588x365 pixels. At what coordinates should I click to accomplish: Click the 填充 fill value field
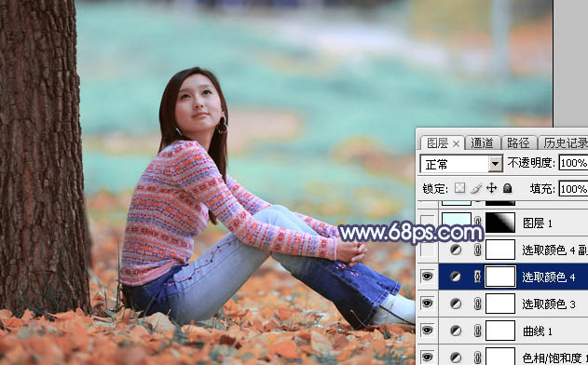(573, 188)
